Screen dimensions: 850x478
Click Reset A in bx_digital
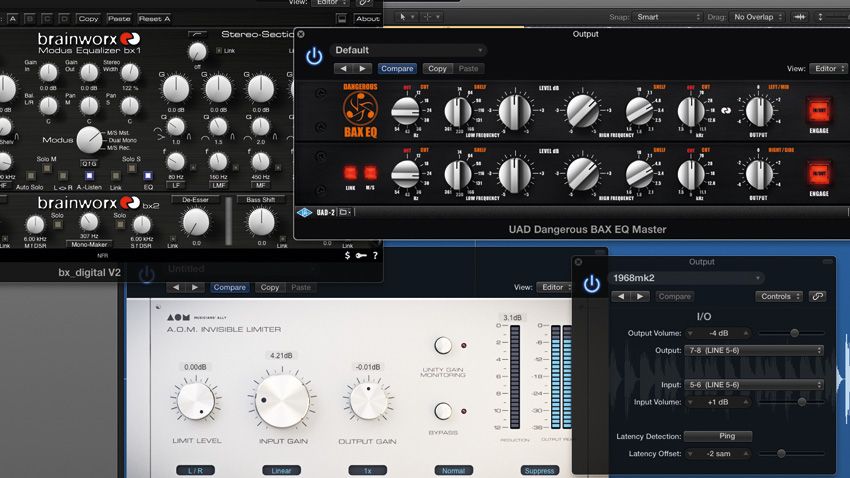(154, 18)
